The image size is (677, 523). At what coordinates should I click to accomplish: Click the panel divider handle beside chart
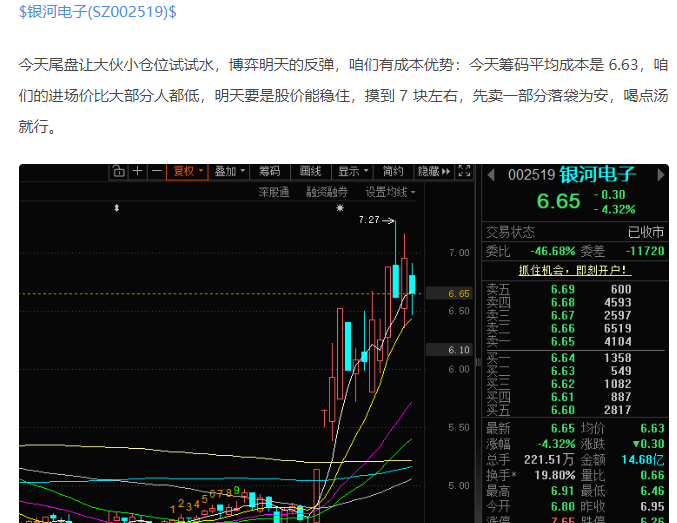tap(478, 362)
